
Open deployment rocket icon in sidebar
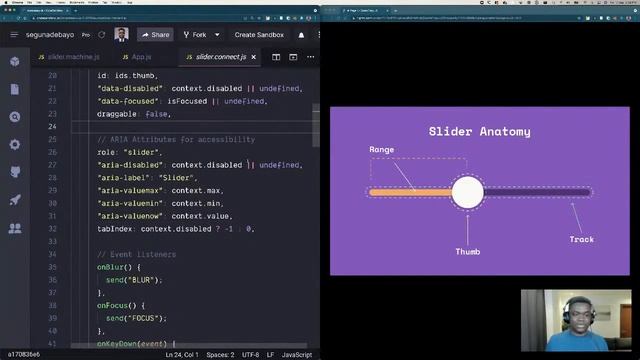pos(15,200)
